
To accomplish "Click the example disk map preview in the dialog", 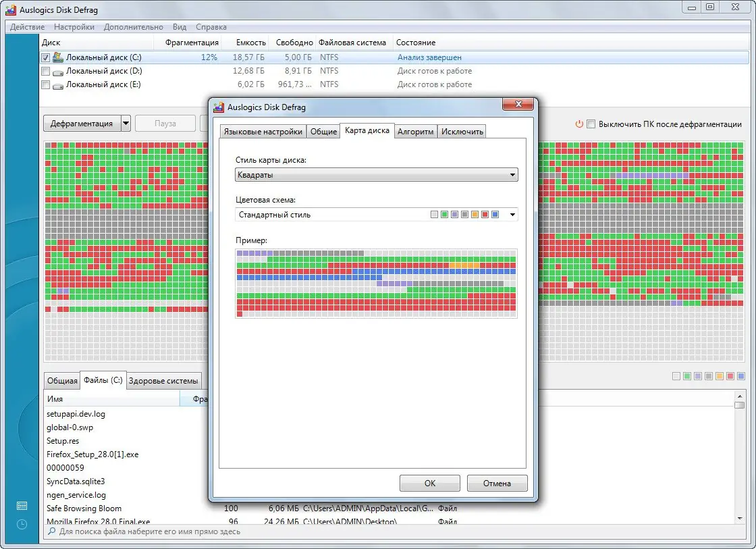I will 377,284.
